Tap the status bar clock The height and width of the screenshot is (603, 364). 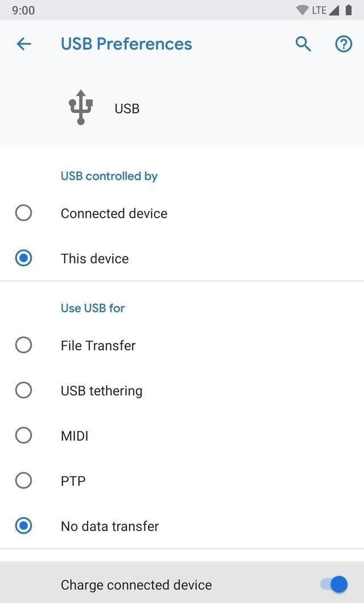pyautogui.click(x=23, y=10)
